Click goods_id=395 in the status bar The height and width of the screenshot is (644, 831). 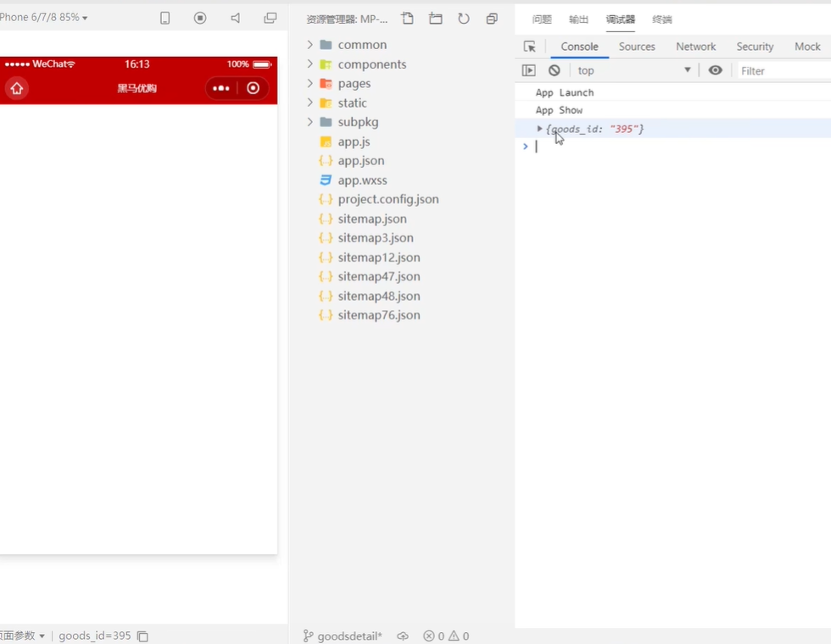(x=94, y=635)
